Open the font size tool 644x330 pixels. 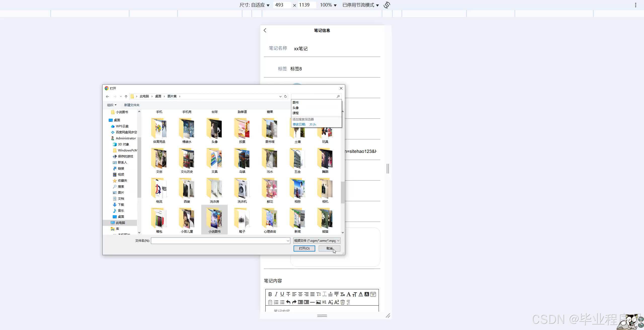[354, 294]
